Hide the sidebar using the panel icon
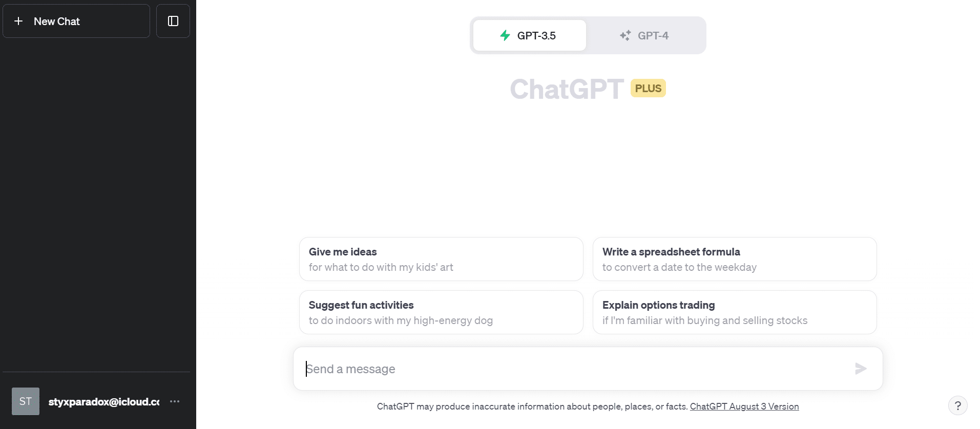980x429 pixels. click(173, 21)
